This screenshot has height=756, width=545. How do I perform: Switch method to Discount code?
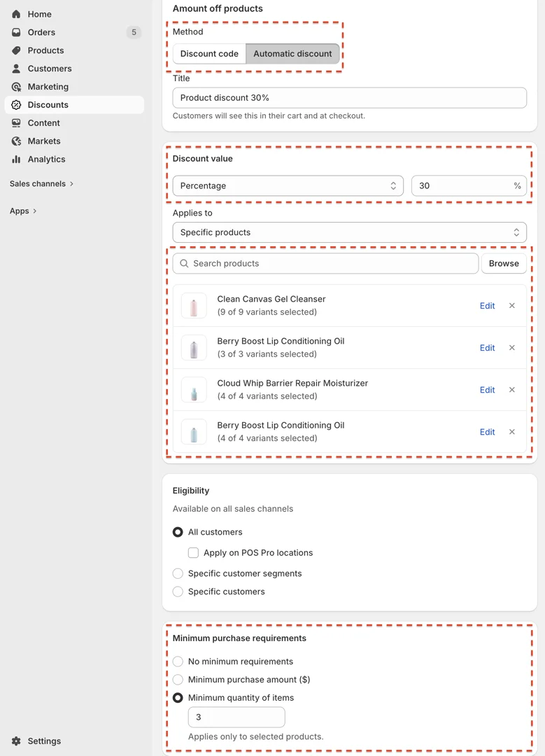pos(209,53)
